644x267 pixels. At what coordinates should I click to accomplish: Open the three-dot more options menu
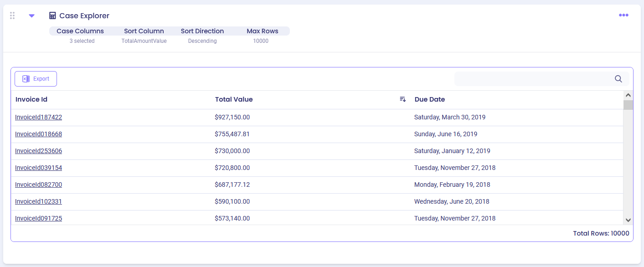tap(623, 15)
